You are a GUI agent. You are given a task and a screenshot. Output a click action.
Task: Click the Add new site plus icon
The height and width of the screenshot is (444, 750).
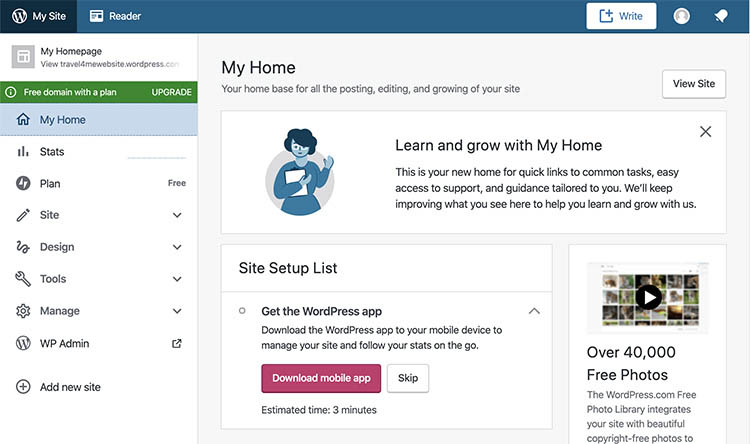[x=22, y=387]
